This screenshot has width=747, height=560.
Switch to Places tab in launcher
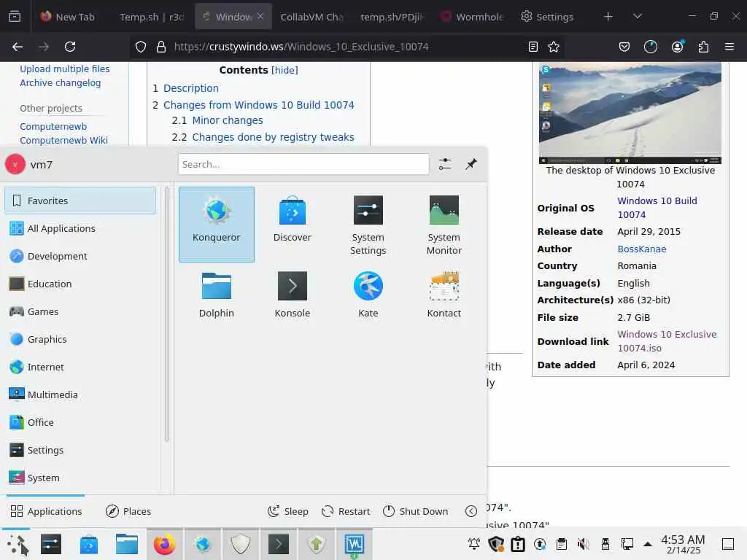click(x=128, y=511)
